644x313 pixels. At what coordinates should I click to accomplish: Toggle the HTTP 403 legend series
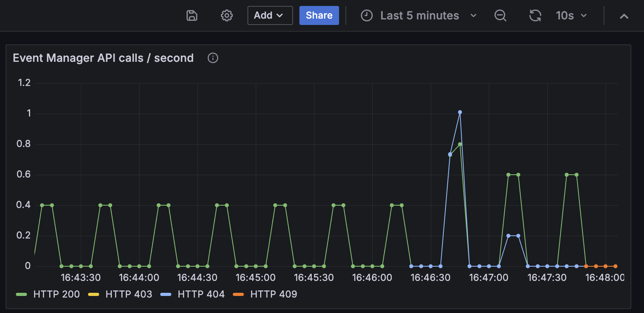tap(129, 294)
